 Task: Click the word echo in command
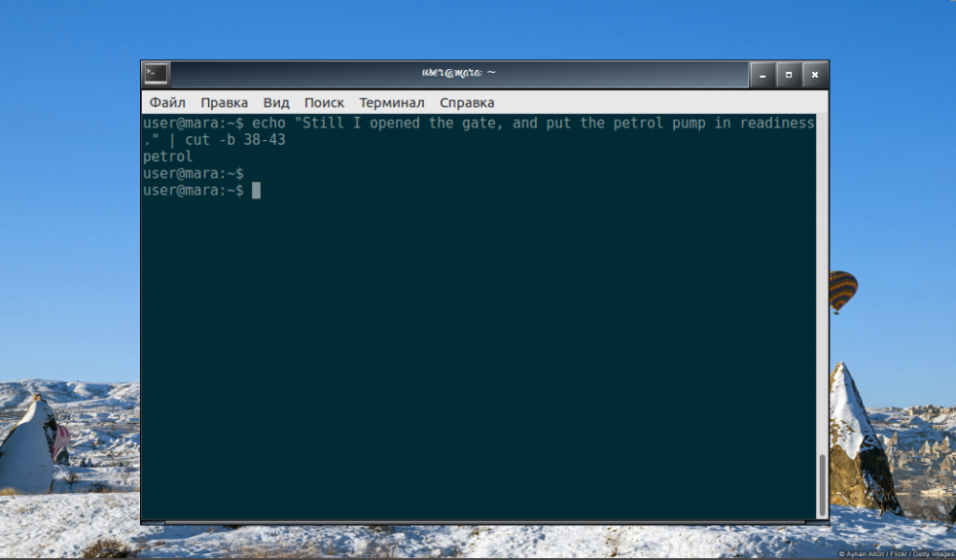click(x=268, y=123)
